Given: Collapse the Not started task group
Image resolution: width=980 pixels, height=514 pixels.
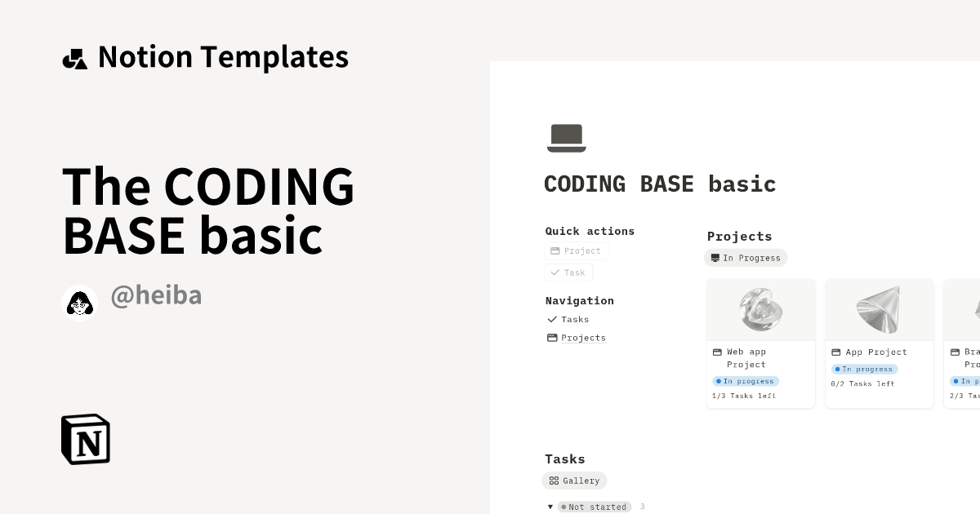Looking at the screenshot, I should (x=550, y=507).
